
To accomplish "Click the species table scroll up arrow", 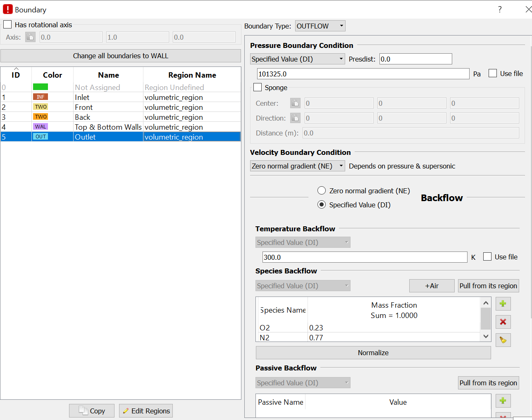I will click(486, 303).
